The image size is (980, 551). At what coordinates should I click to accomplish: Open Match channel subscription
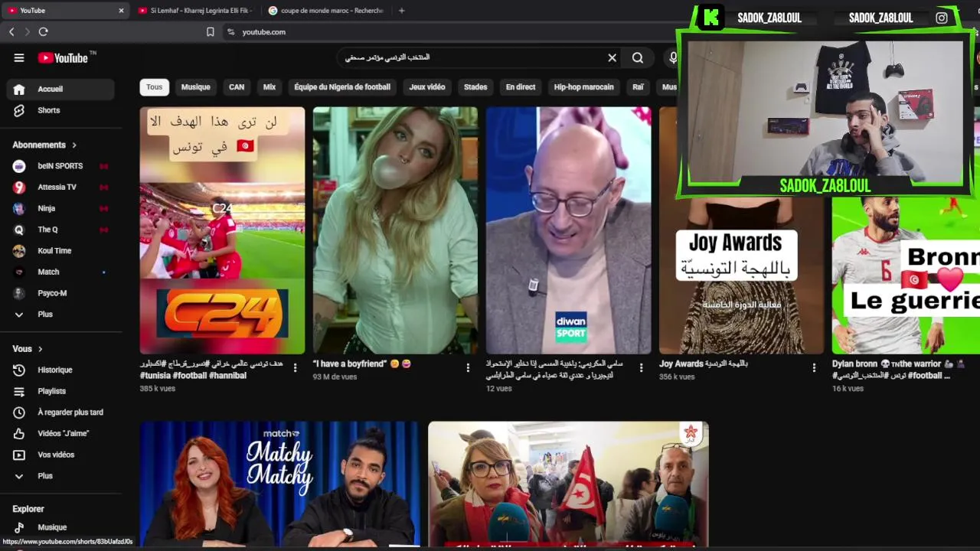pos(61,272)
